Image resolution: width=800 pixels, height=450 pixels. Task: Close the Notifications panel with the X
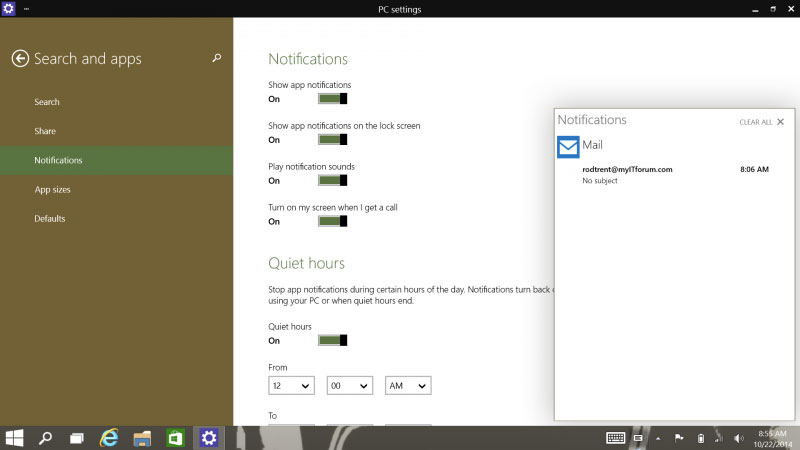(781, 122)
